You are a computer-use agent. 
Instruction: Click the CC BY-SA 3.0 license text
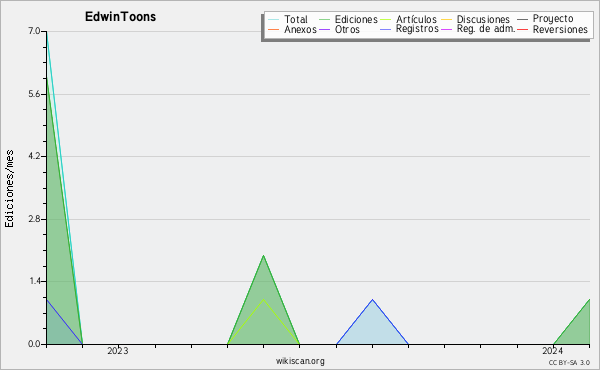[x=569, y=362]
